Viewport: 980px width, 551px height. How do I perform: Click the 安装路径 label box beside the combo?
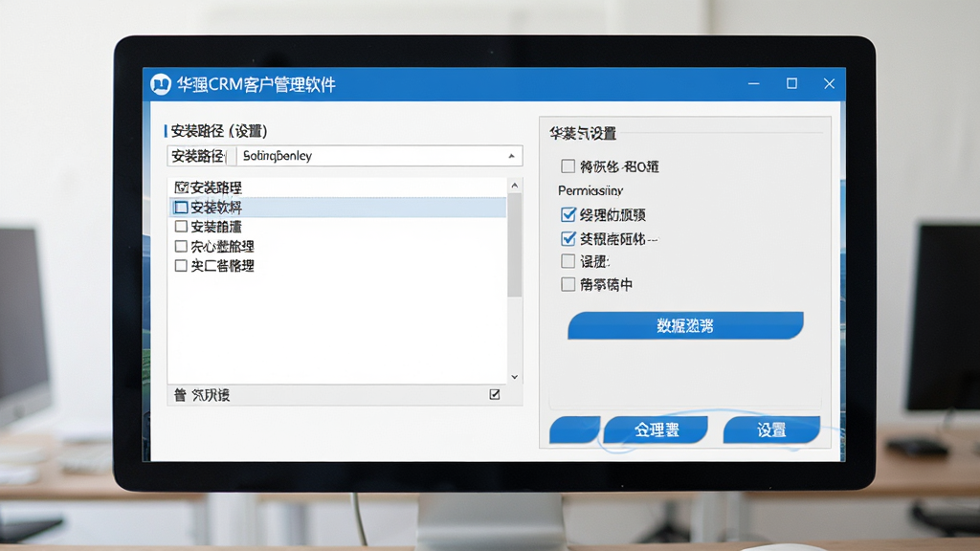click(x=201, y=156)
